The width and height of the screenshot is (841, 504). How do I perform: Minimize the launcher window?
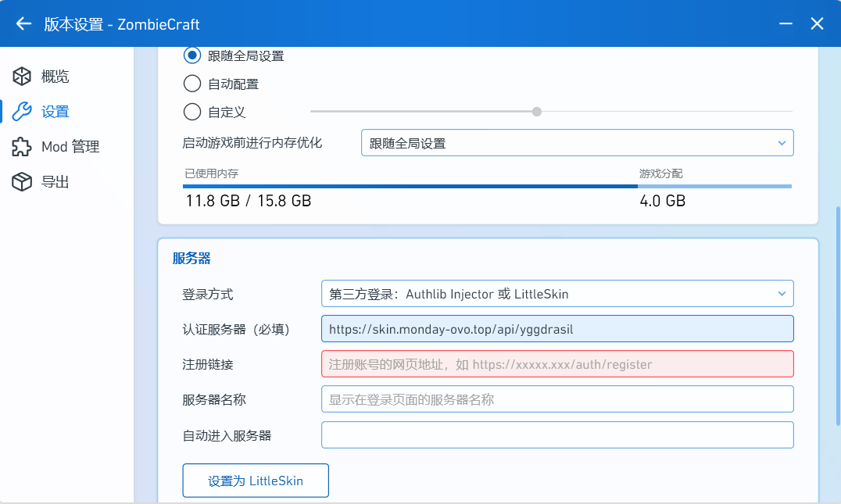(786, 23)
